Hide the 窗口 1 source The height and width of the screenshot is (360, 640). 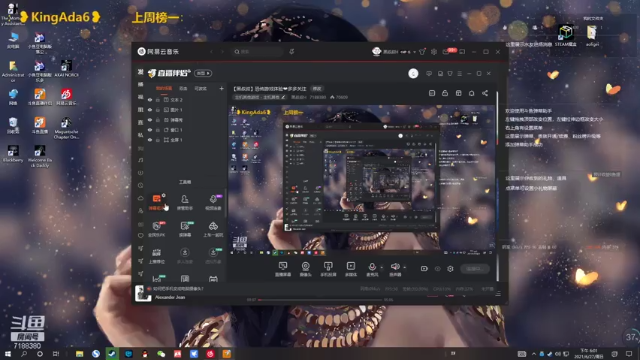[x=150, y=130]
